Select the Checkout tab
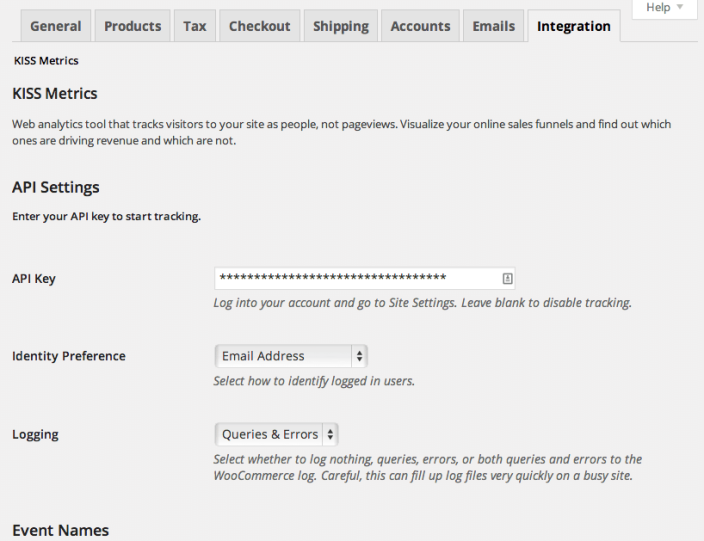The height and width of the screenshot is (541, 704). pyautogui.click(x=259, y=26)
